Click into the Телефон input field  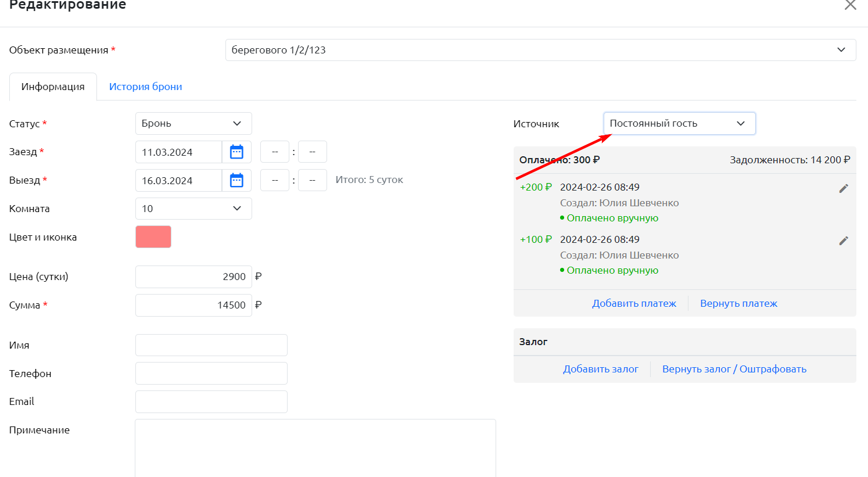coord(211,374)
